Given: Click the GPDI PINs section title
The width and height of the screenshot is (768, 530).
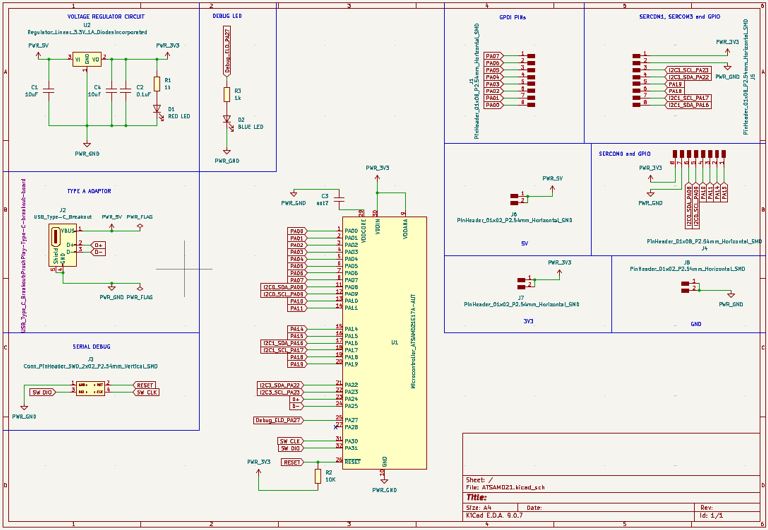Looking at the screenshot, I should pyautogui.click(x=513, y=17).
